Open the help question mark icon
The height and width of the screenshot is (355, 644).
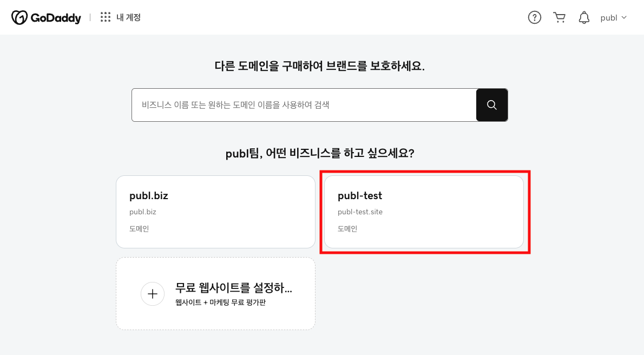tap(535, 17)
